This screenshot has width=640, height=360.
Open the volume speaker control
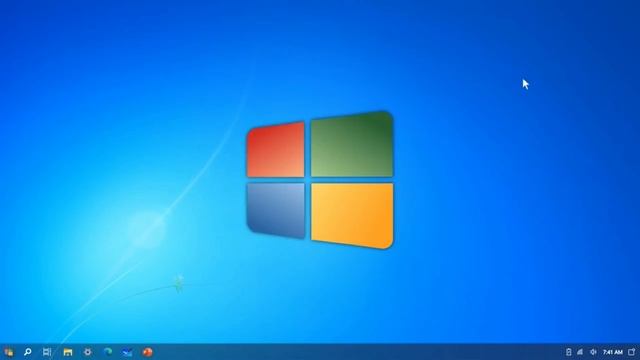point(593,352)
